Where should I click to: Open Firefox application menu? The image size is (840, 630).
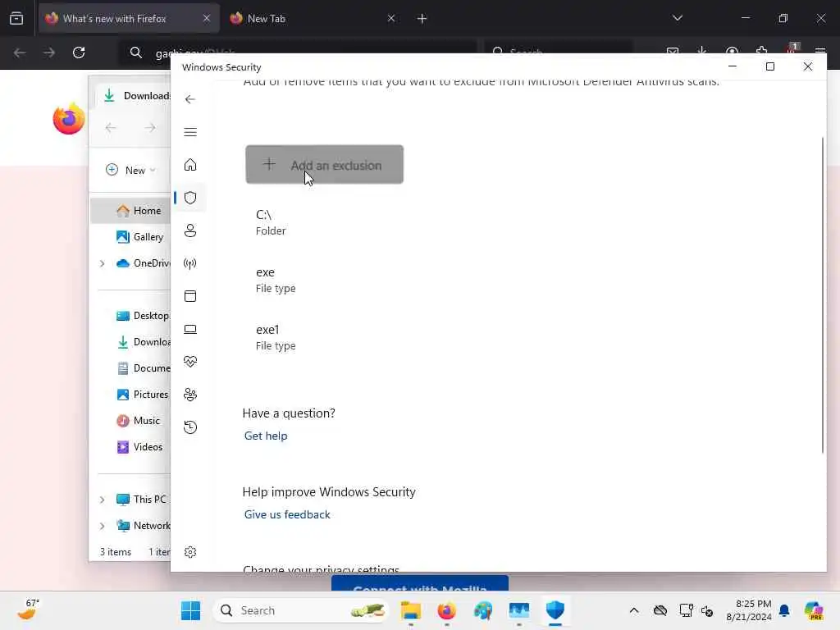(x=820, y=52)
